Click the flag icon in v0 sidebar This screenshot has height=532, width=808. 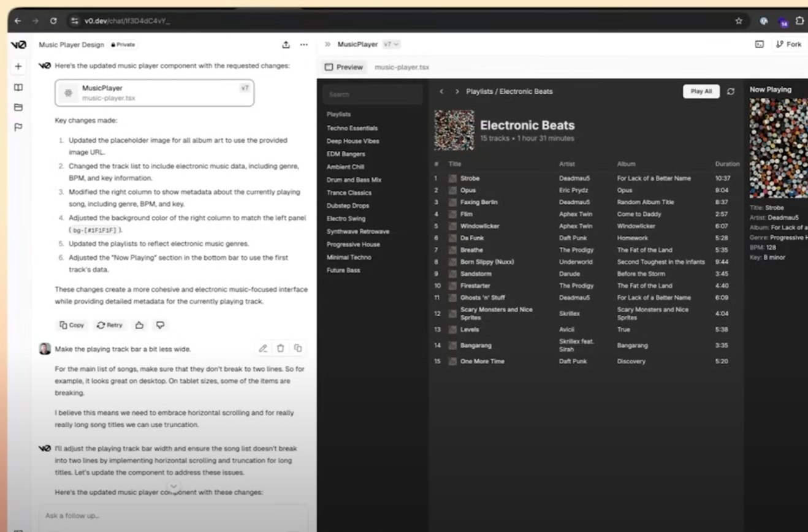[18, 127]
